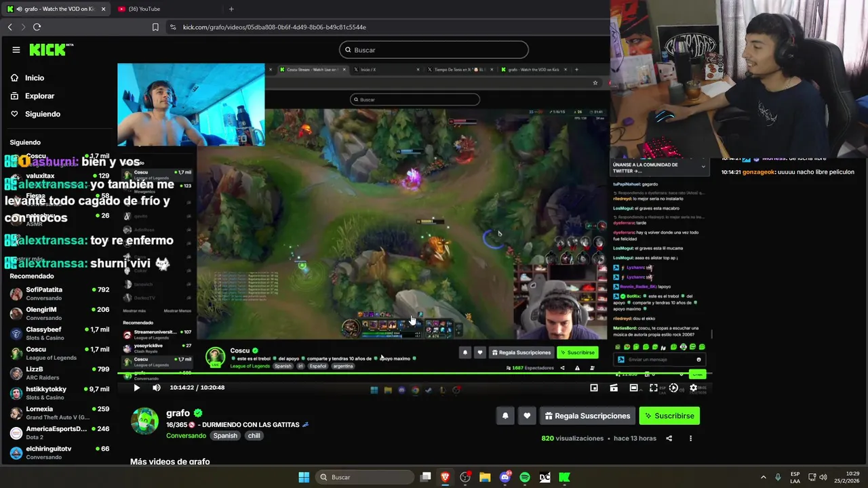Select the Spanish tag
Image resolution: width=868 pixels, height=488 pixels.
point(225,436)
